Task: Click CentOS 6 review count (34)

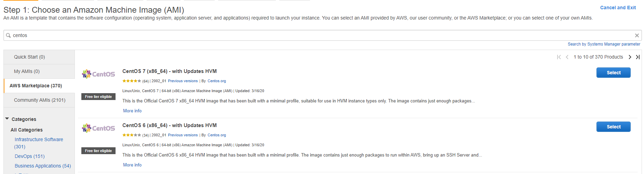Action: (x=146, y=135)
